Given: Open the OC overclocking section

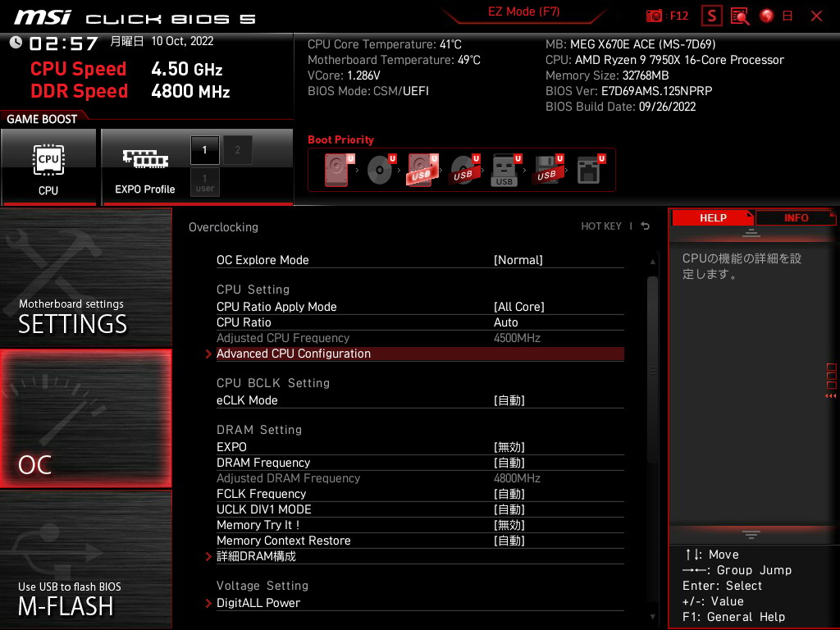Looking at the screenshot, I should [x=85, y=418].
